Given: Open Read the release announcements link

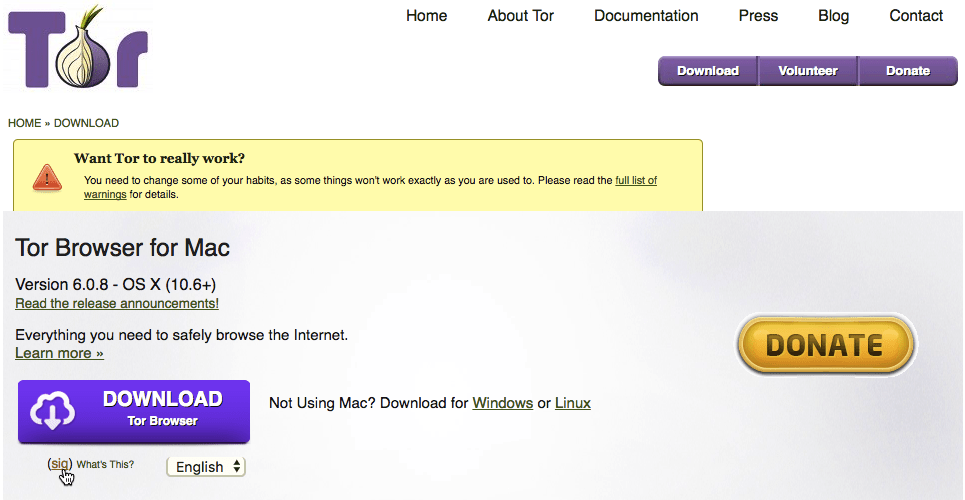Looking at the screenshot, I should point(117,304).
